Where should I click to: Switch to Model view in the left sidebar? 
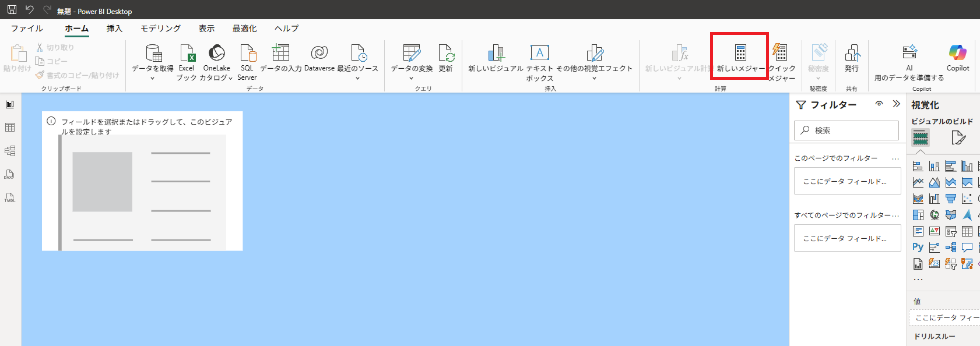pos(10,151)
